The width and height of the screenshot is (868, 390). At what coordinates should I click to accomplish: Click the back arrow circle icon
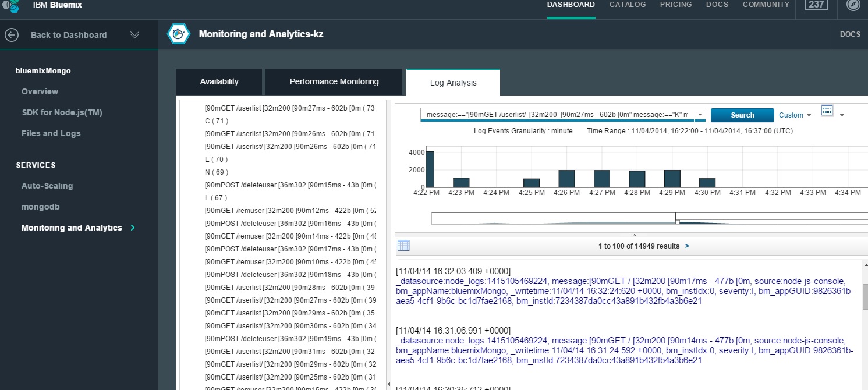(x=12, y=35)
